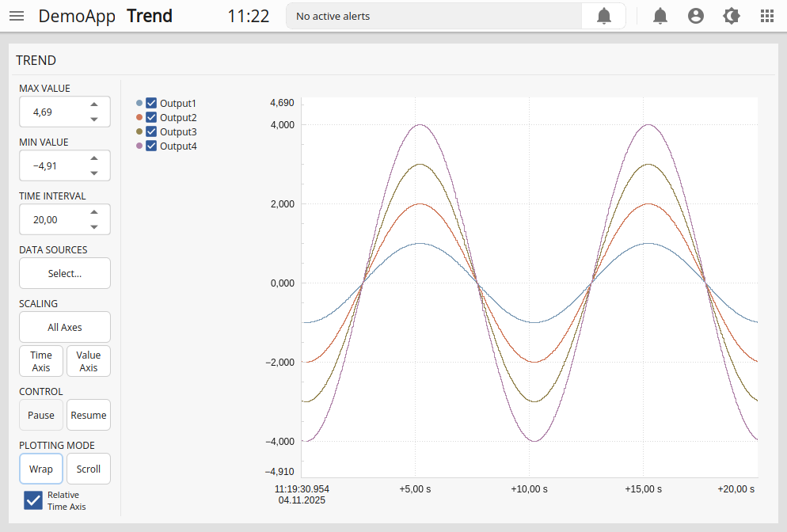Open the hamburger navigation menu

17,16
